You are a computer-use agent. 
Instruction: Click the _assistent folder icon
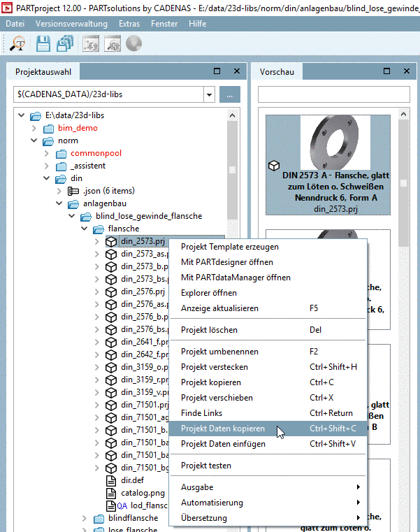[x=61, y=166]
